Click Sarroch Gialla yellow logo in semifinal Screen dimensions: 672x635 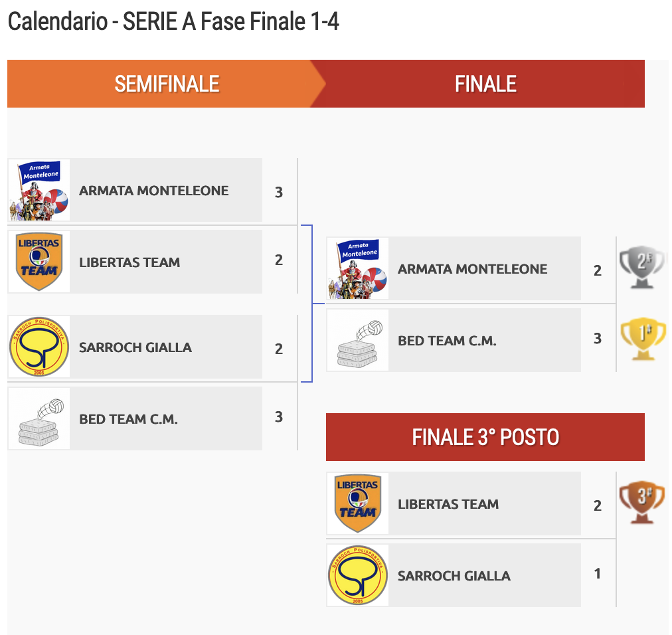coord(39,347)
